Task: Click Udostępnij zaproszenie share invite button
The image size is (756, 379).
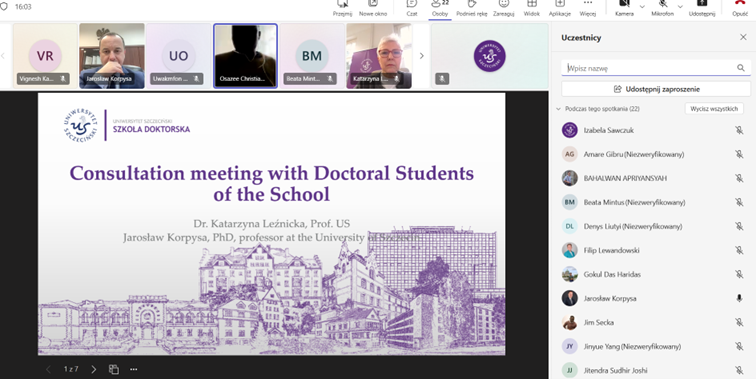Action: pyautogui.click(x=656, y=89)
